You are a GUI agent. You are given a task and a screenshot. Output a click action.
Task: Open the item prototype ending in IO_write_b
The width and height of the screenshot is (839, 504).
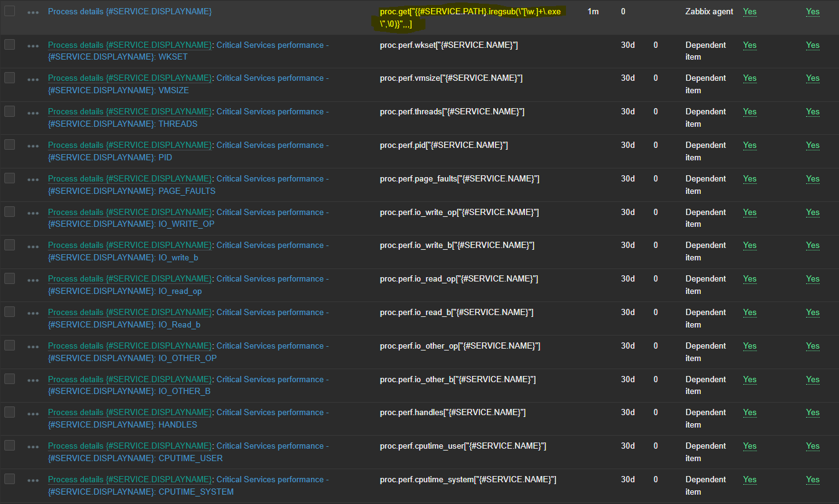click(x=188, y=252)
